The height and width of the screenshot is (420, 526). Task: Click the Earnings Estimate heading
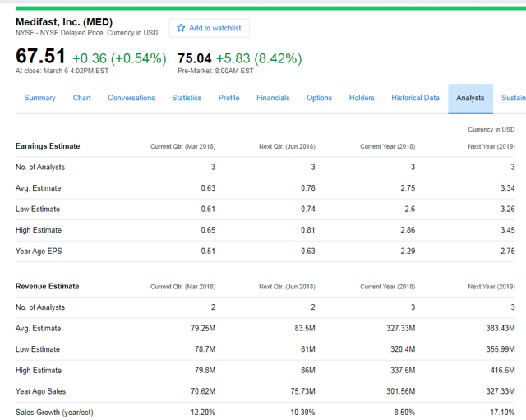[48, 146]
